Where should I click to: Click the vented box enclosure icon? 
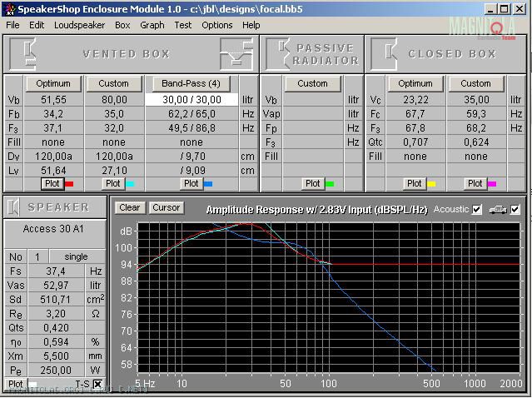[23, 54]
